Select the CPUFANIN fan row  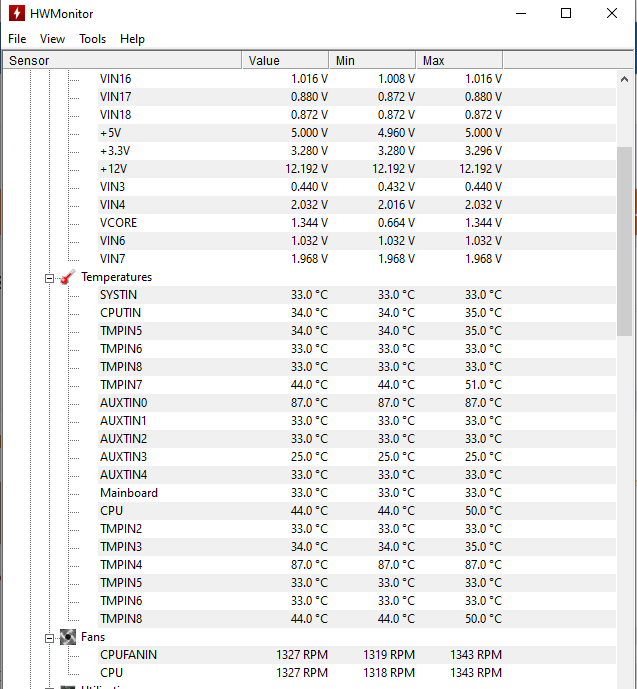pyautogui.click(x=357, y=655)
